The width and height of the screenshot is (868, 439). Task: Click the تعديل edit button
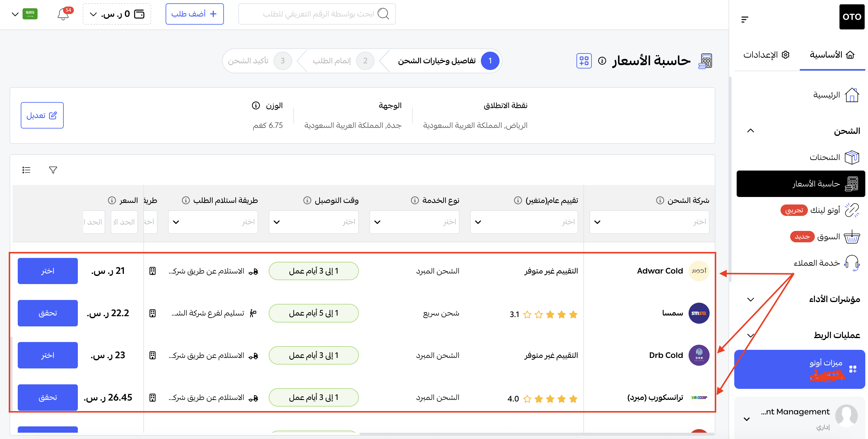pyautogui.click(x=42, y=116)
